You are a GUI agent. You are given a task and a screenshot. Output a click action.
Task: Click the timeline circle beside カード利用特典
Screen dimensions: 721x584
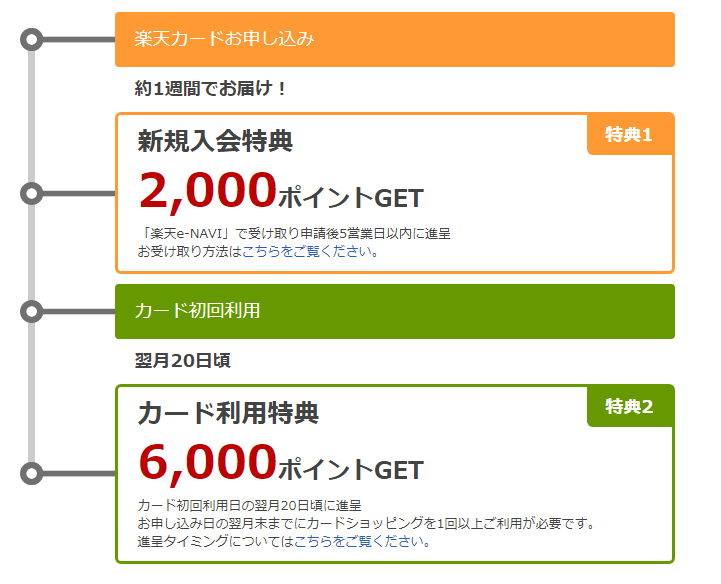point(32,473)
